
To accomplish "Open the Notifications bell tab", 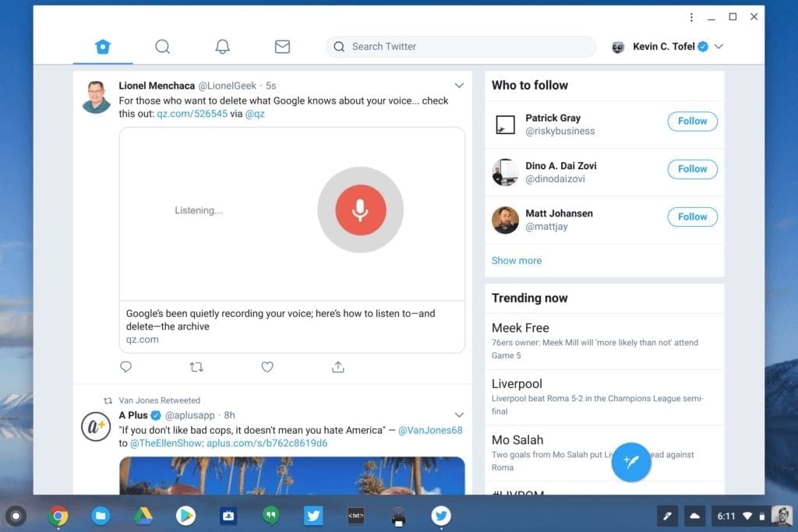I will pyautogui.click(x=222, y=47).
